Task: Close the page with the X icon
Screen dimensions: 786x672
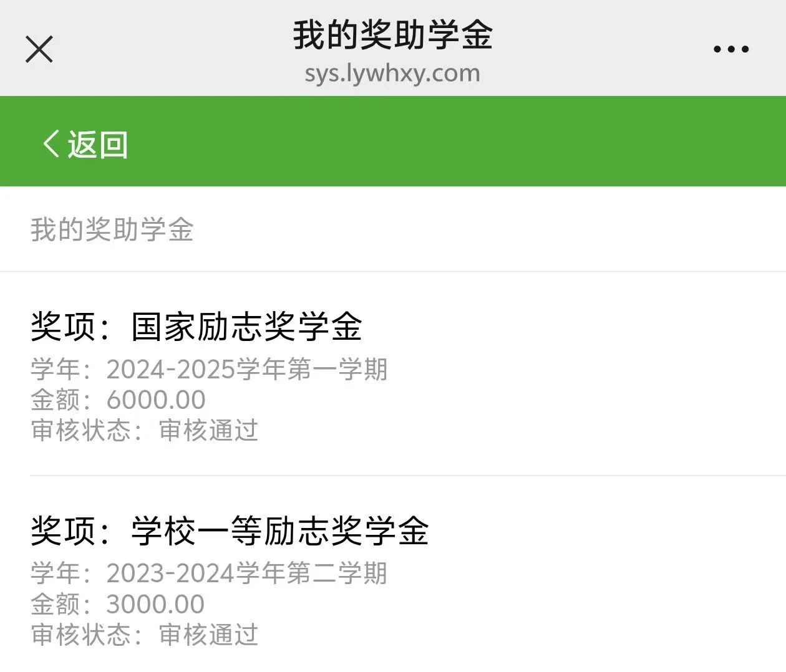Action: (x=39, y=49)
